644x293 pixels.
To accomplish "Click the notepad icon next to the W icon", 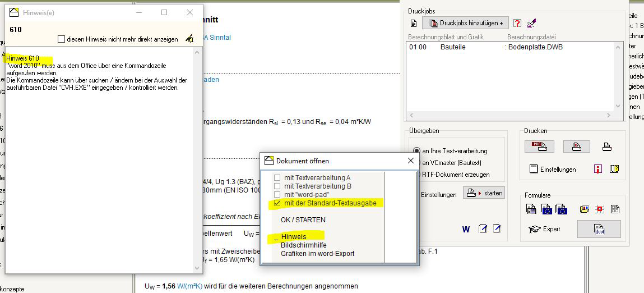I will pos(483,229).
